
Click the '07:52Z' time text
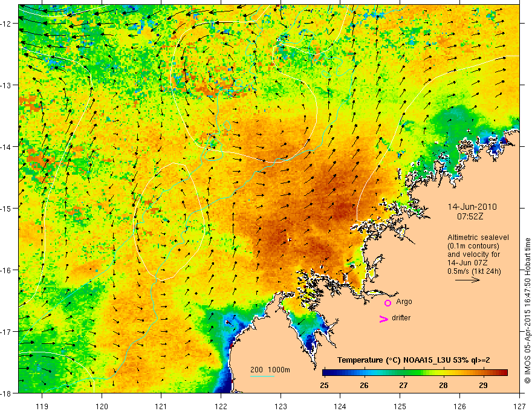pos(470,216)
